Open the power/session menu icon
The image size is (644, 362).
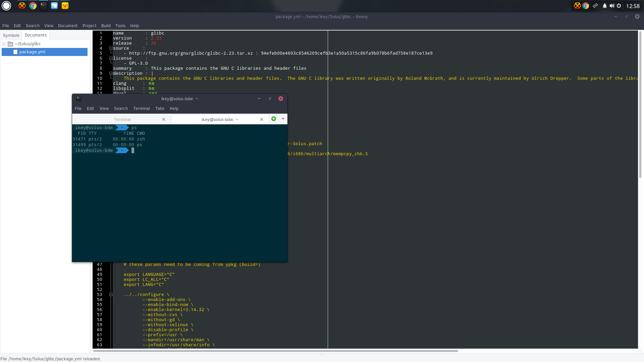click(619, 6)
